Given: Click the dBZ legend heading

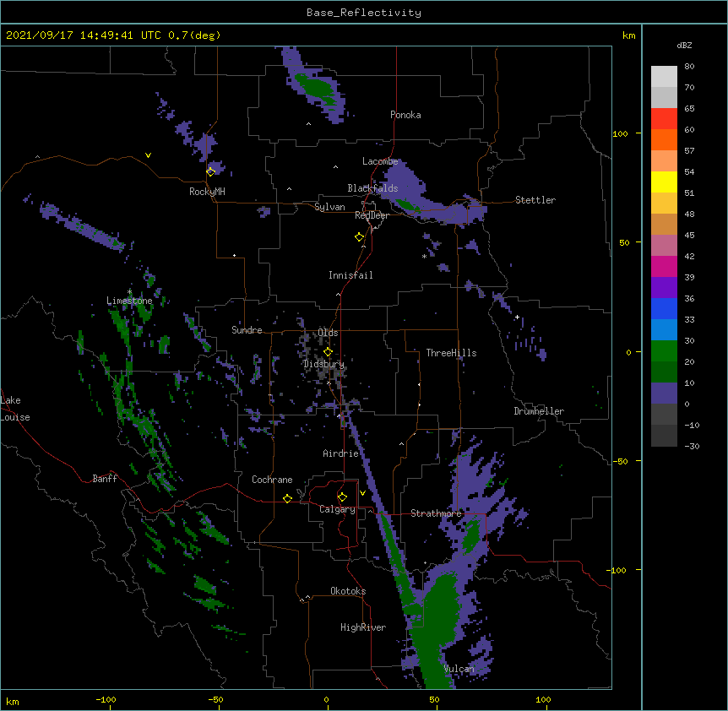Looking at the screenshot, I should (x=684, y=45).
